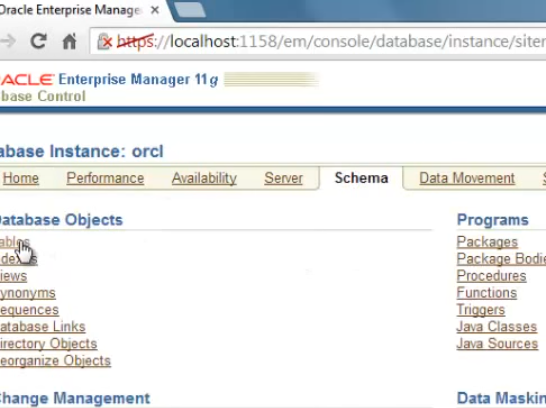
Task: Open the Reorganize Objects link
Action: [55, 361]
